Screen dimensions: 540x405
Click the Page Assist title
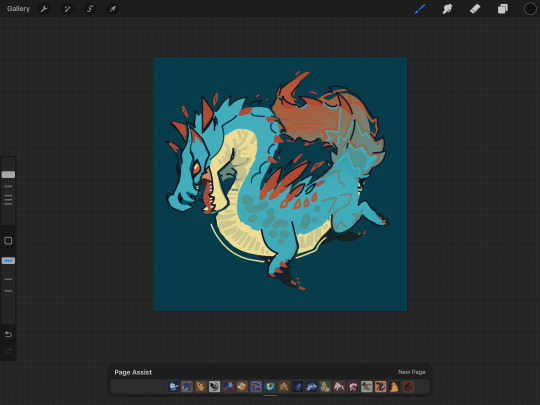(x=133, y=372)
